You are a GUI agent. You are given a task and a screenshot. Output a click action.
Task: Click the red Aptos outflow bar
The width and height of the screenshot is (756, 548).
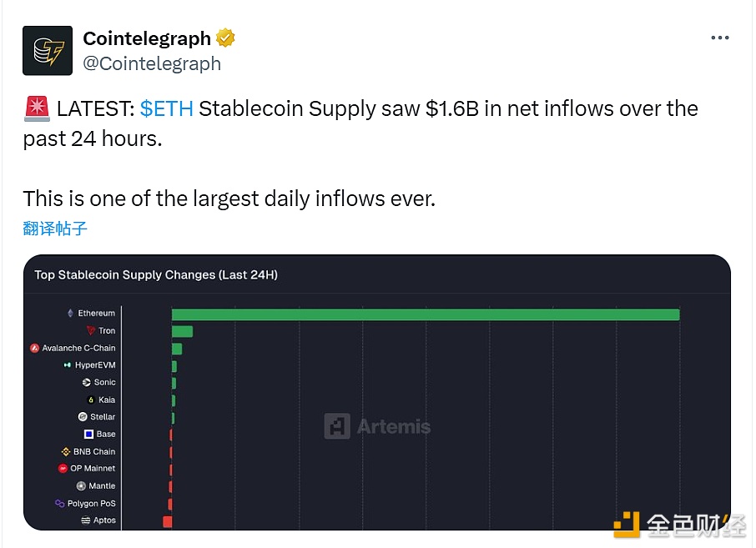167,521
